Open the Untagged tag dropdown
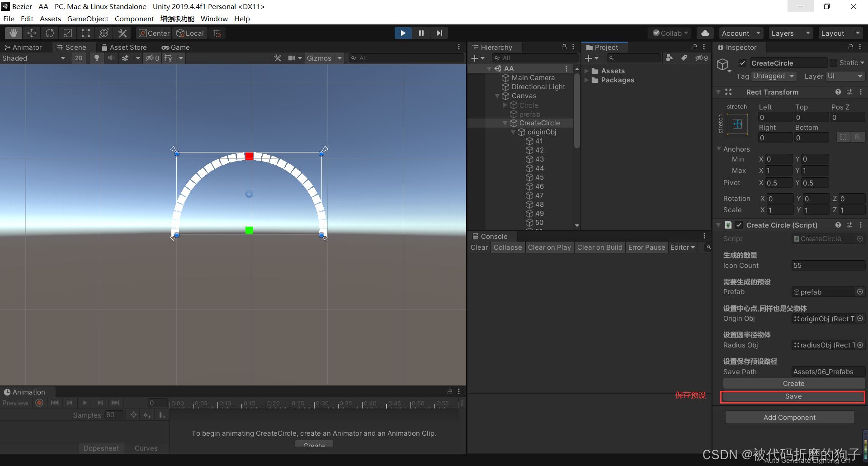 (x=774, y=76)
